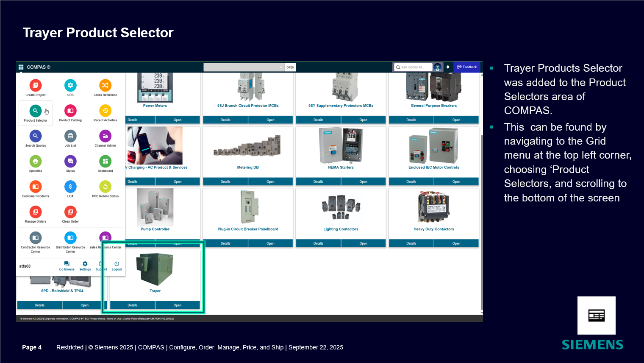Check POD Rebate Status icon
This screenshot has width=644, height=363.
(105, 187)
